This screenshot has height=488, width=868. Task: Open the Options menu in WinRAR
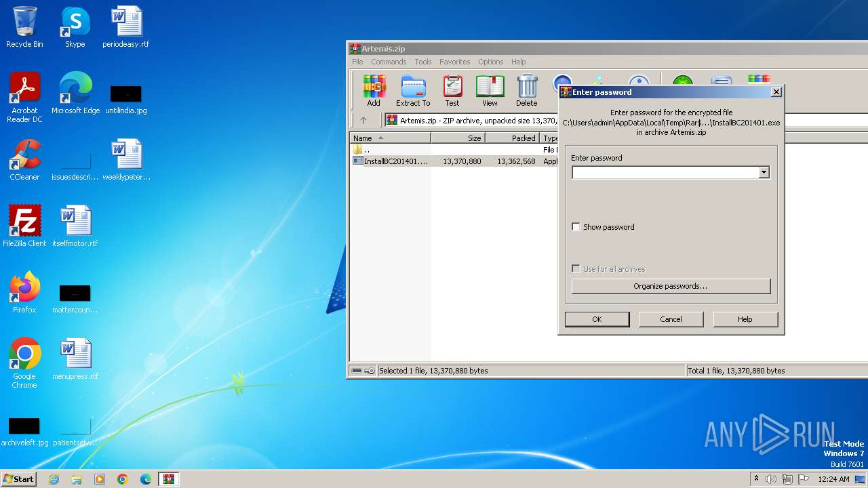click(490, 62)
